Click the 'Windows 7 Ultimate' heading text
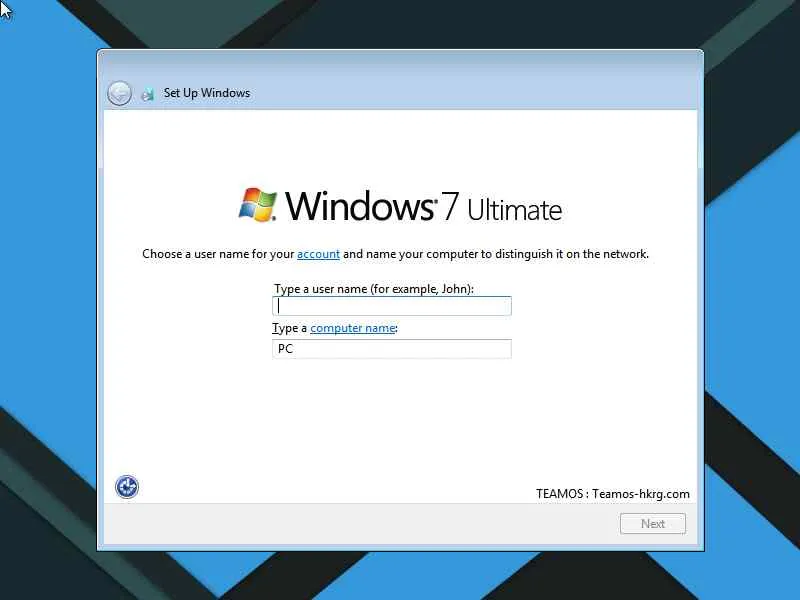Viewport: 800px width, 600px height. [x=423, y=206]
